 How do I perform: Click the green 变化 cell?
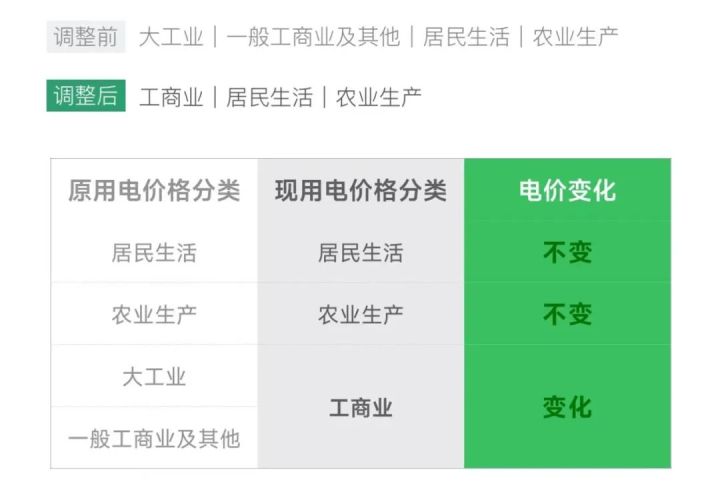pyautogui.click(x=567, y=408)
